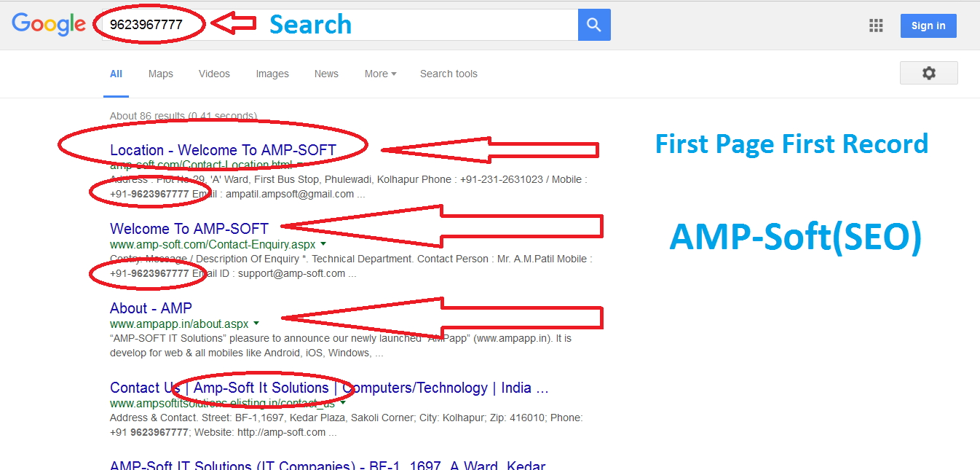Switch to the Maps tab
The width and height of the screenshot is (980, 470).
pyautogui.click(x=161, y=74)
